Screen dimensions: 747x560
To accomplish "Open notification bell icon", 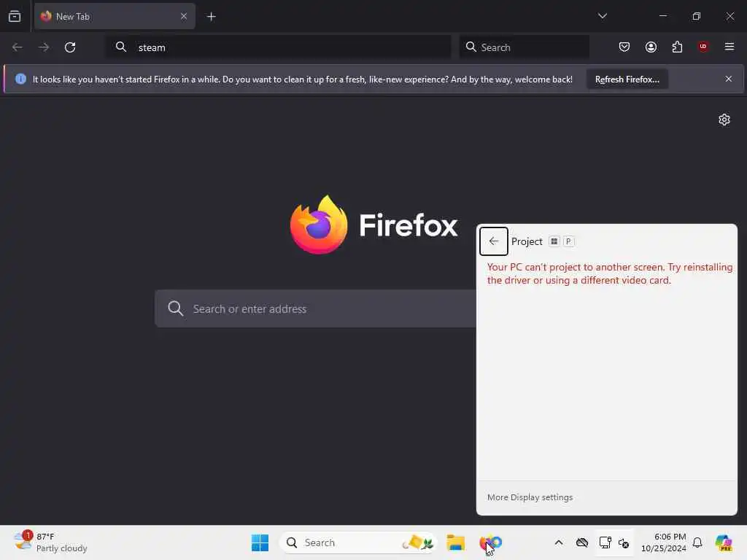I will click(697, 542).
